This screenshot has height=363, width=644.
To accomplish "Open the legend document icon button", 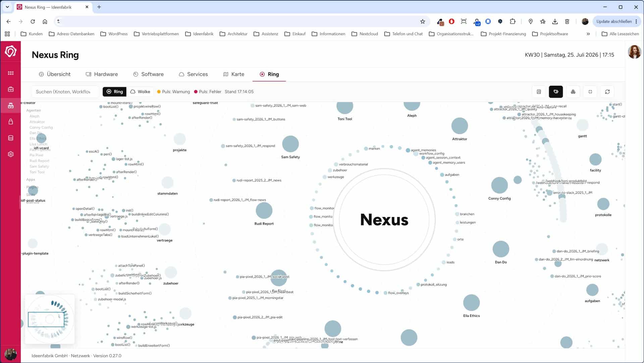I will (539, 92).
